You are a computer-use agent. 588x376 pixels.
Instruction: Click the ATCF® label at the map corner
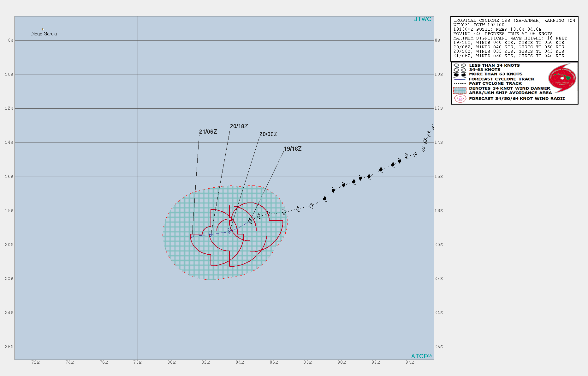pos(421,356)
